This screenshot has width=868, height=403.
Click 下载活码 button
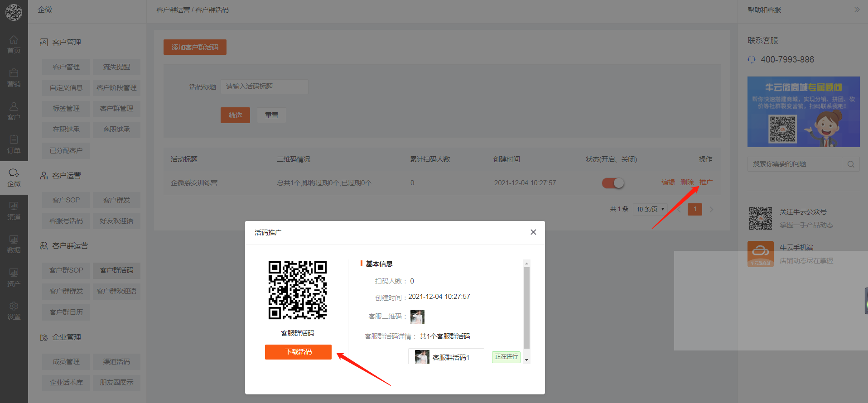(x=298, y=352)
